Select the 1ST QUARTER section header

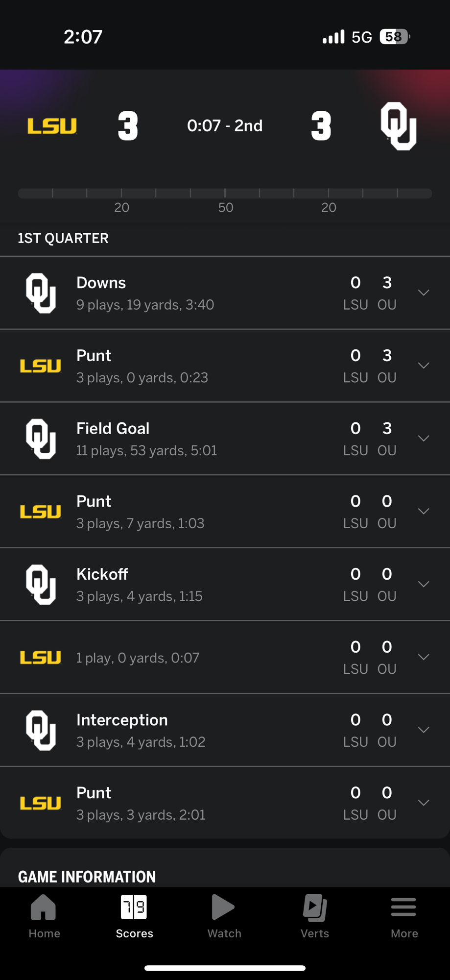[x=63, y=239]
